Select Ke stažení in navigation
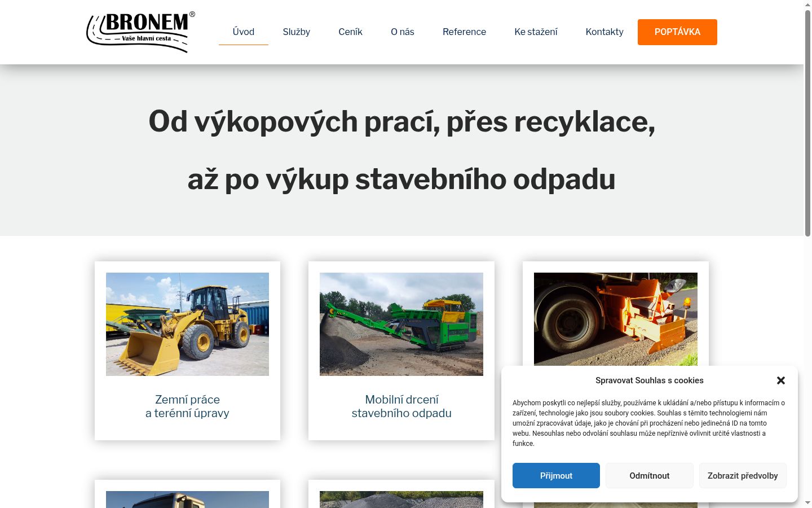This screenshot has width=812, height=508. point(536,32)
